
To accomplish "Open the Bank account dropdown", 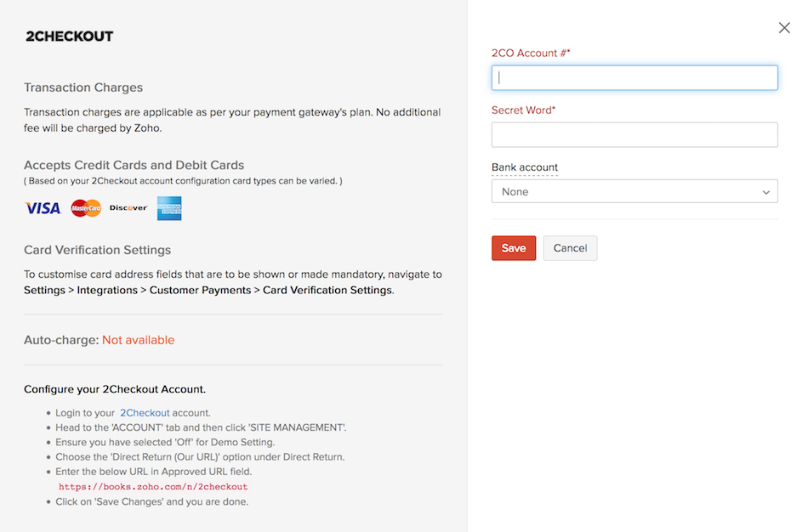I will click(634, 191).
